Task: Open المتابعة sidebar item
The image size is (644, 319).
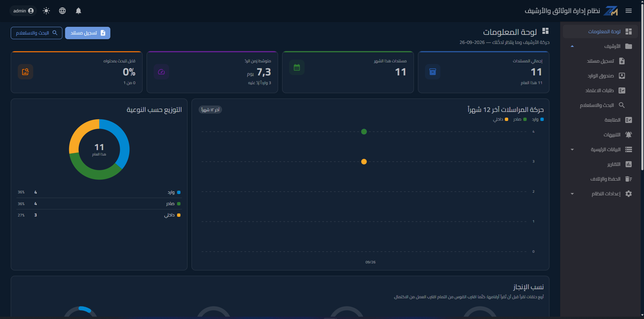Action: tap(600, 120)
